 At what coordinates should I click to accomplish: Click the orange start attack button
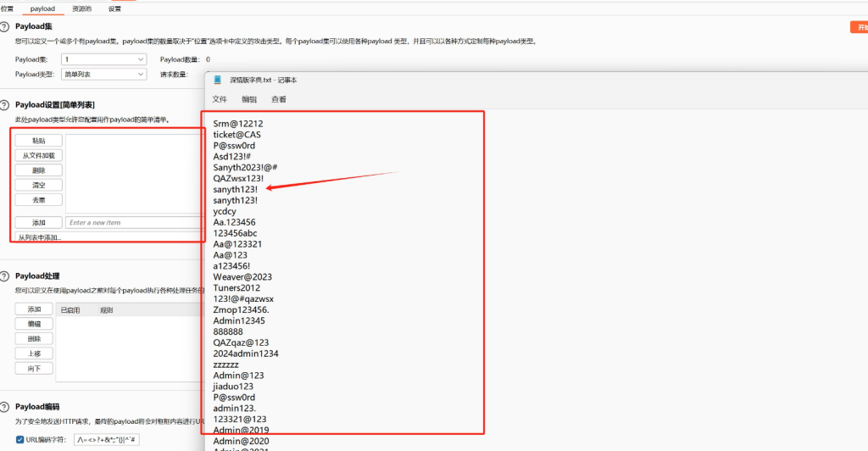coord(858,28)
